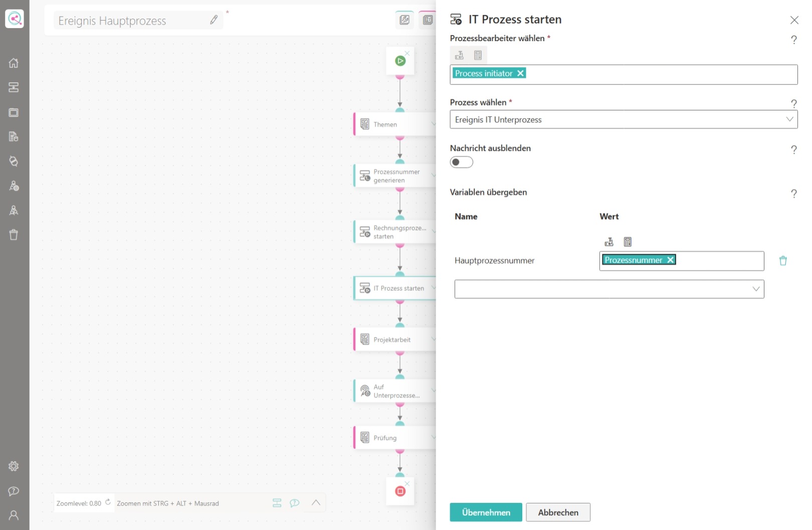Expand the zoom bar with the up chevron

point(316,502)
